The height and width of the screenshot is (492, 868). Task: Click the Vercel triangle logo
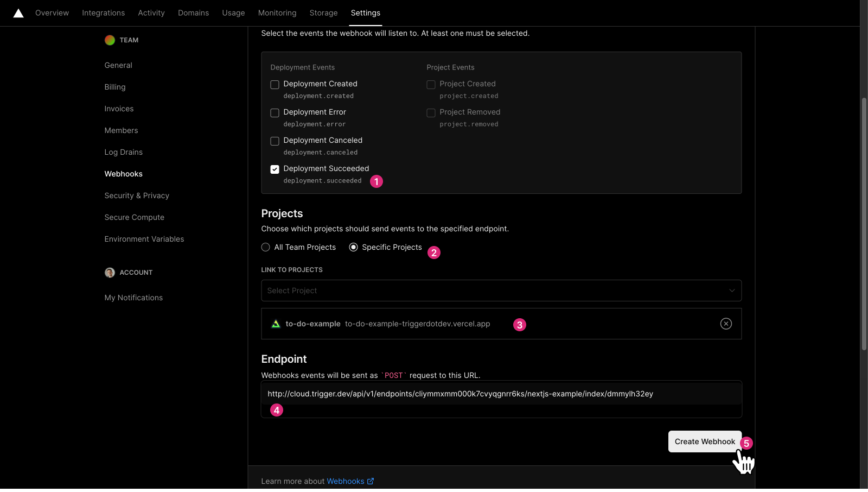pyautogui.click(x=18, y=13)
